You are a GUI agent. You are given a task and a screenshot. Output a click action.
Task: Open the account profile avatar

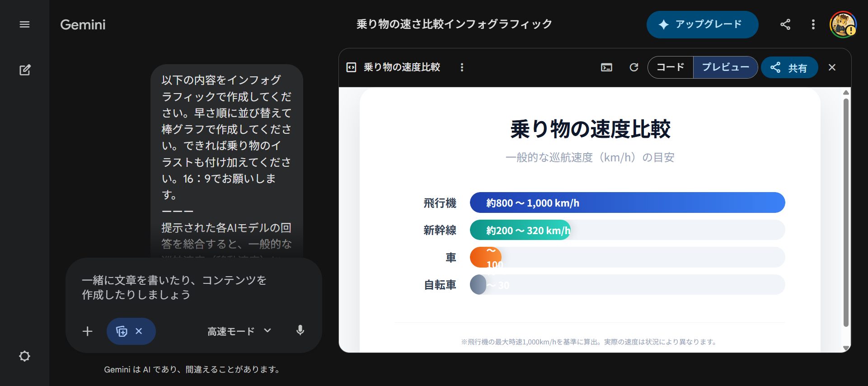pyautogui.click(x=843, y=24)
